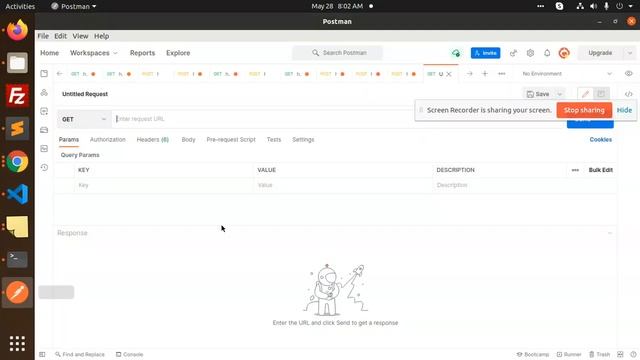Open Trash

(599, 354)
